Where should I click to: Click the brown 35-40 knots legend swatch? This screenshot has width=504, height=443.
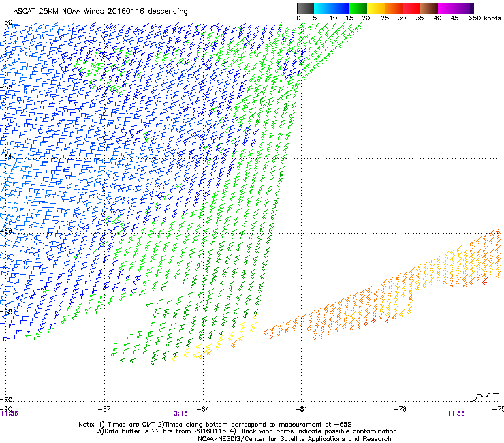tap(429, 8)
